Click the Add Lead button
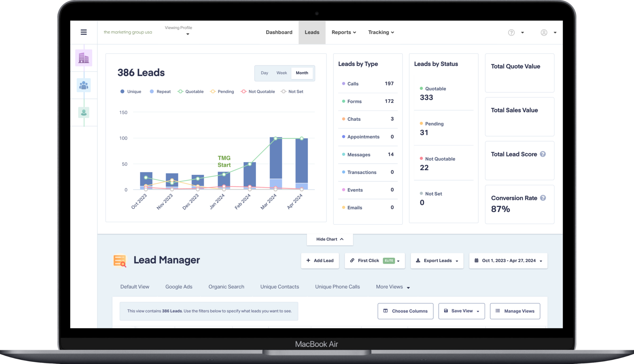The width and height of the screenshot is (634, 364). [x=320, y=260]
